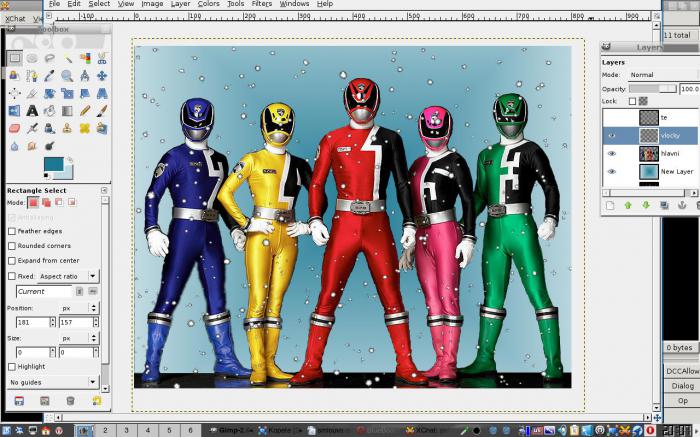Select the Measure compass tool
Screen dimensions: 700x437
pyautogui.click(x=85, y=75)
